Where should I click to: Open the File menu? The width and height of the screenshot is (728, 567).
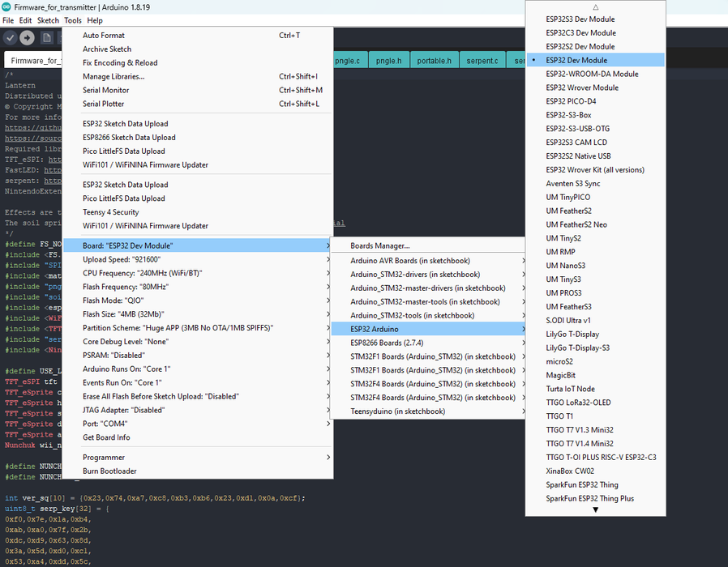coord(8,20)
